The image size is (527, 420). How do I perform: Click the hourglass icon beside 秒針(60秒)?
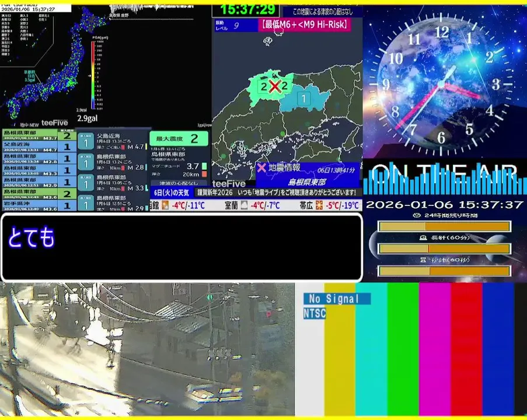[x=423, y=260]
